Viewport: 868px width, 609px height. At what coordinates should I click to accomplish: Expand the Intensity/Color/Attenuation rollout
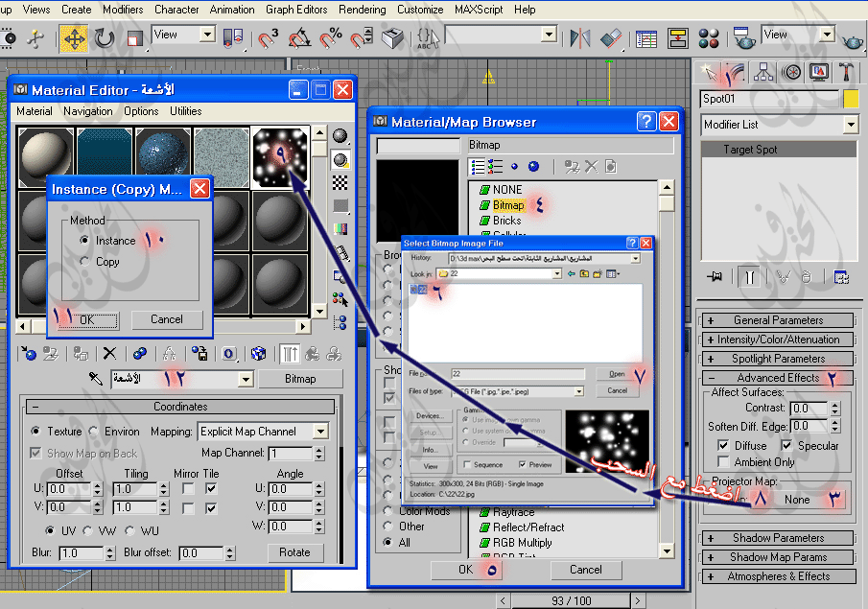point(777,340)
